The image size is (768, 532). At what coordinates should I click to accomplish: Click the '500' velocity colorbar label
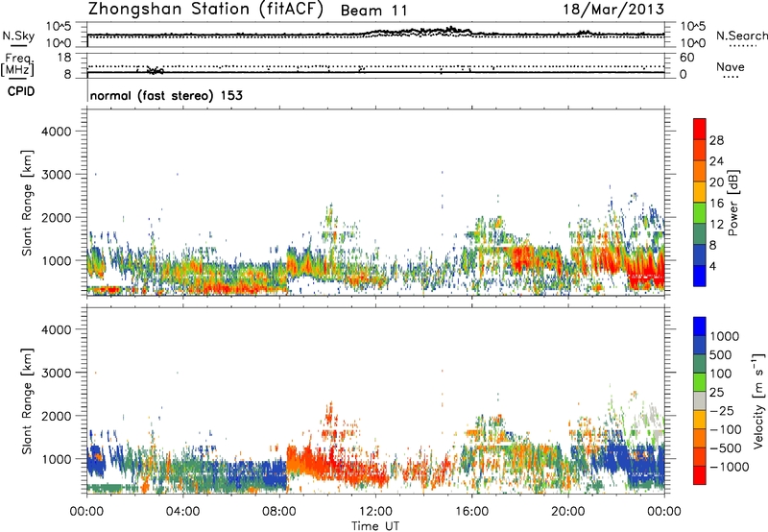coord(721,355)
